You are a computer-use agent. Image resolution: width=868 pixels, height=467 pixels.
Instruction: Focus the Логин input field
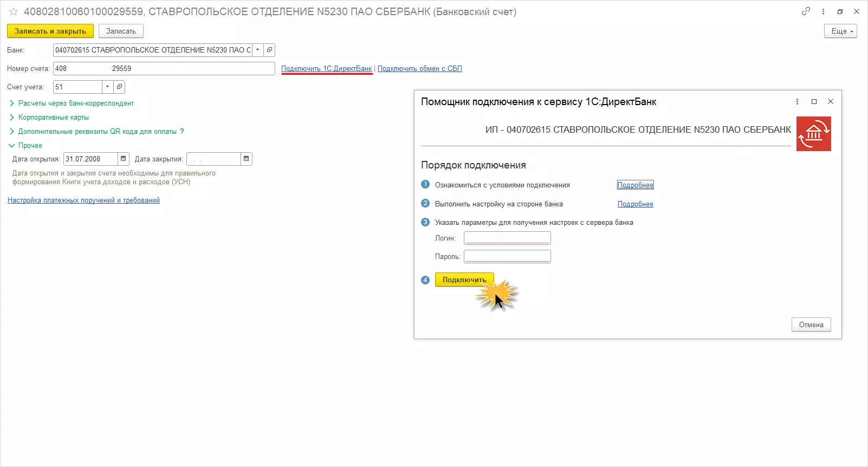pyautogui.click(x=507, y=238)
